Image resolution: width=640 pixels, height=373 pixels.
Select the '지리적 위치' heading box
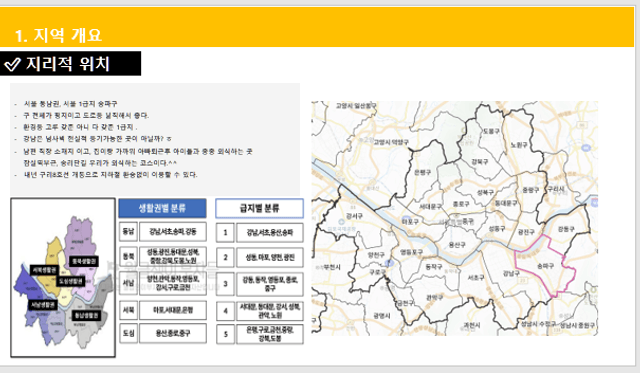(x=70, y=64)
